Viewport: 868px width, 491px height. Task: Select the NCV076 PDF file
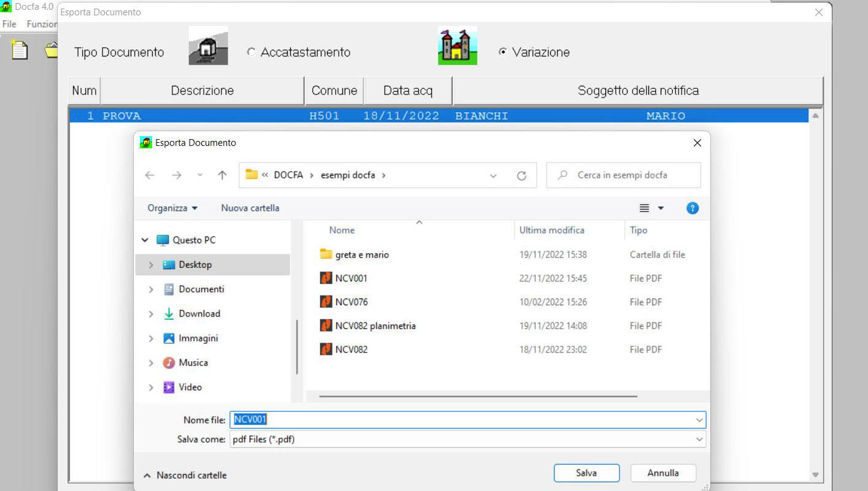[x=351, y=302]
